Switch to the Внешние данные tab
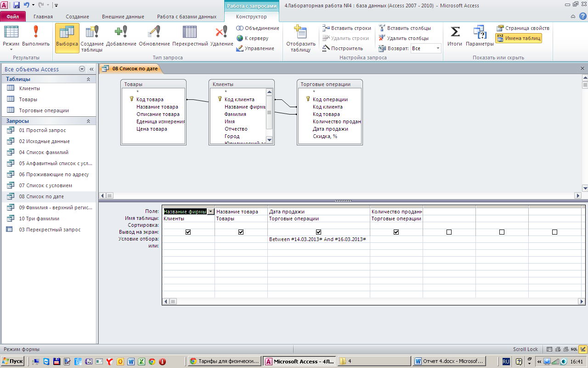The image size is (588, 368). [x=123, y=17]
